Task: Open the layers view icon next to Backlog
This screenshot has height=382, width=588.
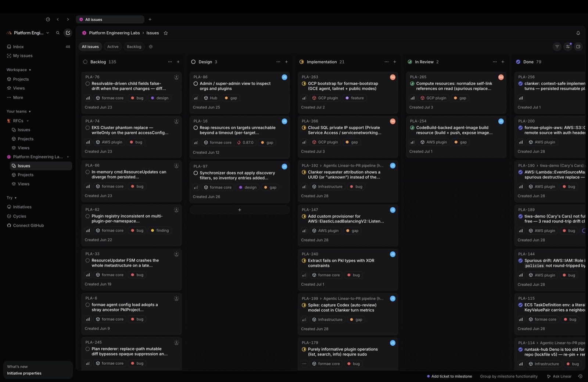Action: click(x=151, y=47)
